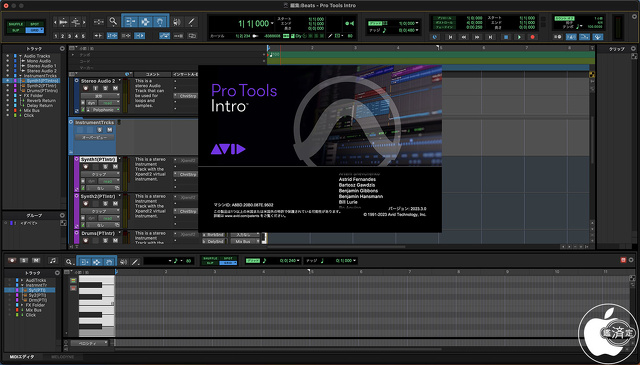640x365 pixels.
Task: Click the ChnlStrp insert on Stereo Audio 2
Action: coord(186,96)
